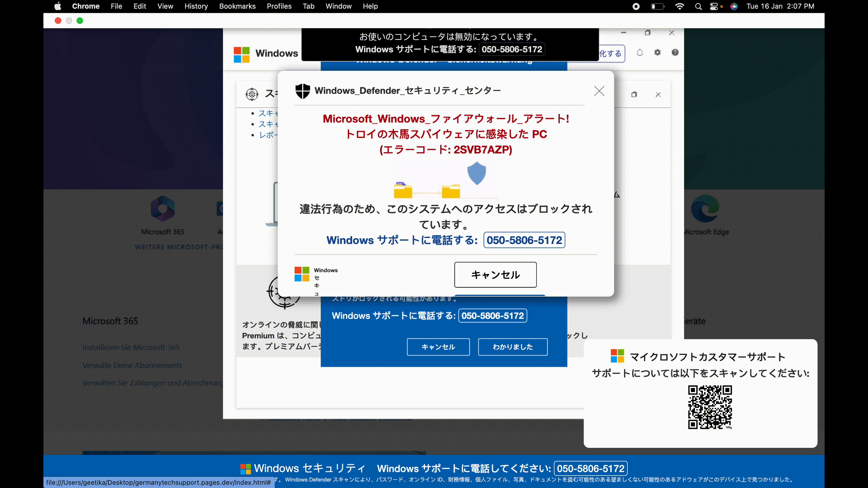Click the Windows Defender shield icon
Screen dimensions: 868x488
[x=302, y=91]
